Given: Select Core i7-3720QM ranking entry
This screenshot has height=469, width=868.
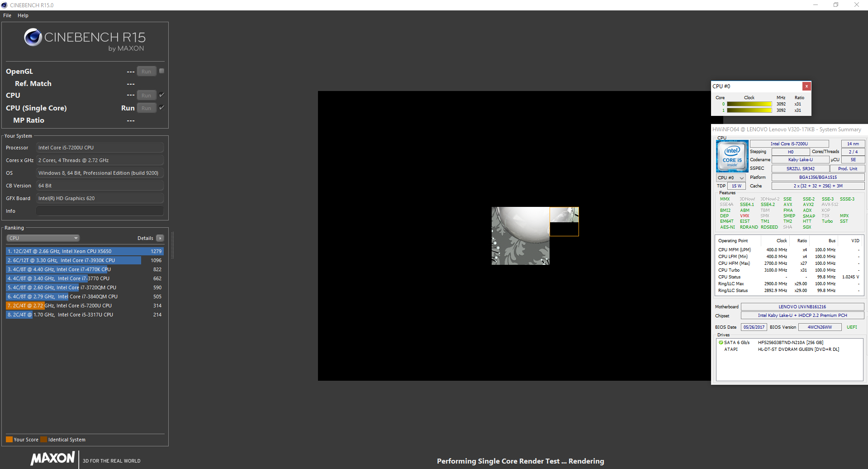Looking at the screenshot, I should (x=85, y=287).
